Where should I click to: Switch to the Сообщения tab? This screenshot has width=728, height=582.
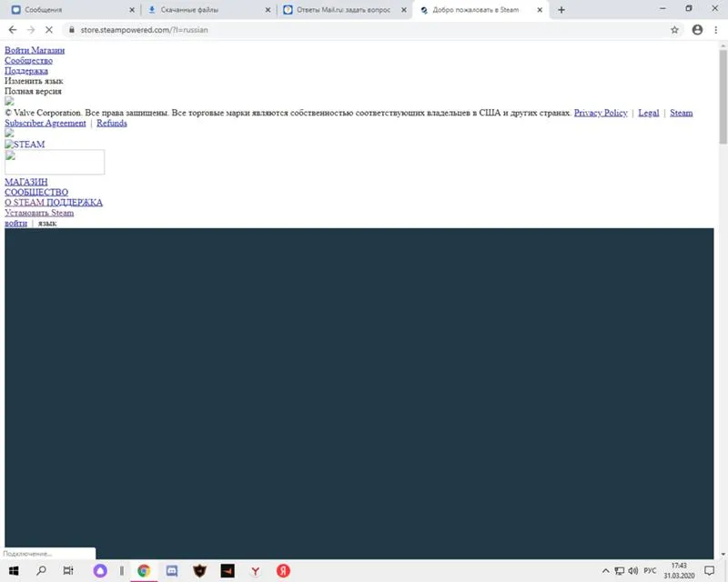pos(70,10)
